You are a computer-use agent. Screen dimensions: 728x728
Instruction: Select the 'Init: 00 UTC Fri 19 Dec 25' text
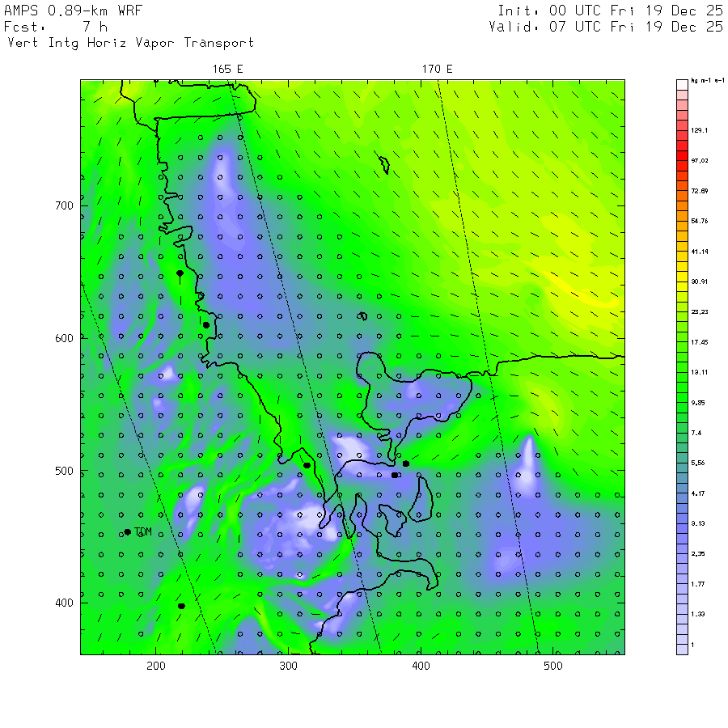tap(610, 11)
